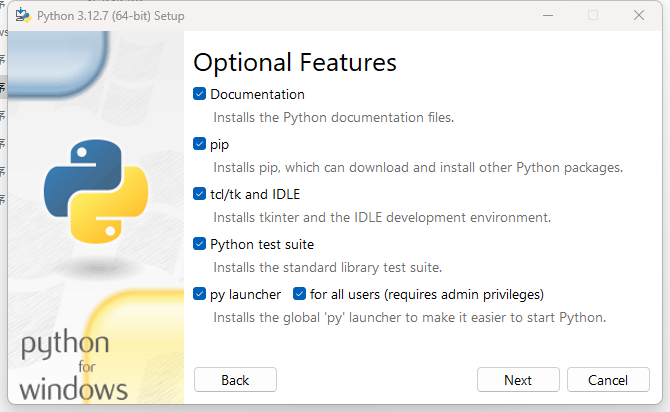670x412 pixels.
Task: Click the Optional Features heading
Action: click(x=295, y=62)
